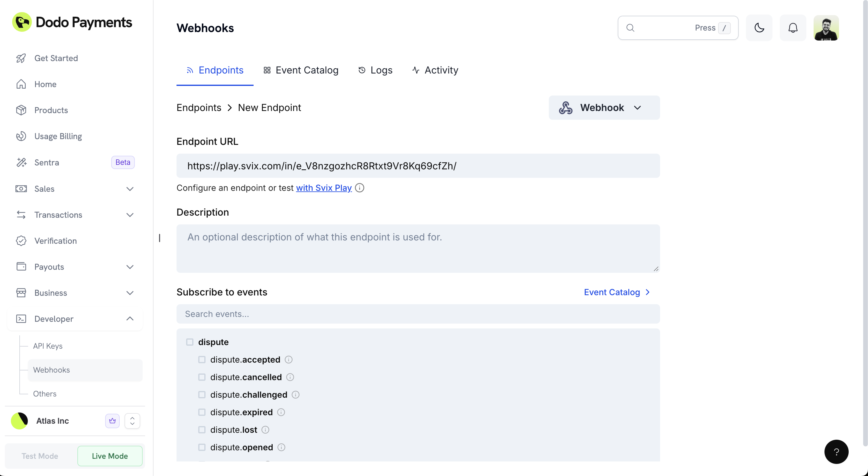Enable the dispute.cancelled event
The image size is (868, 476).
tap(202, 377)
